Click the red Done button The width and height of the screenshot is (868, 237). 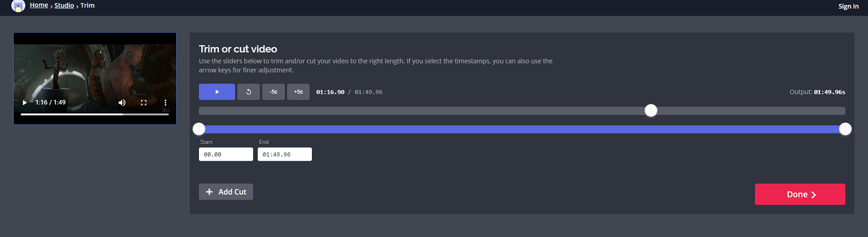pos(800,194)
